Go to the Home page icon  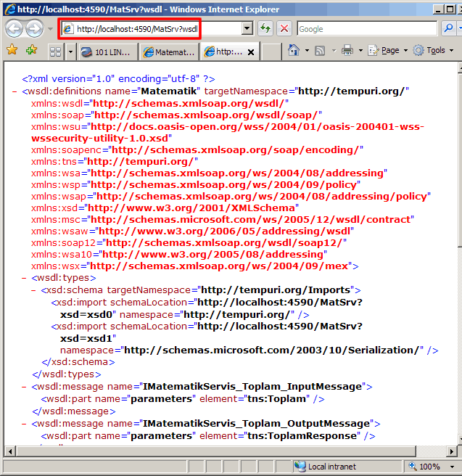[294, 51]
